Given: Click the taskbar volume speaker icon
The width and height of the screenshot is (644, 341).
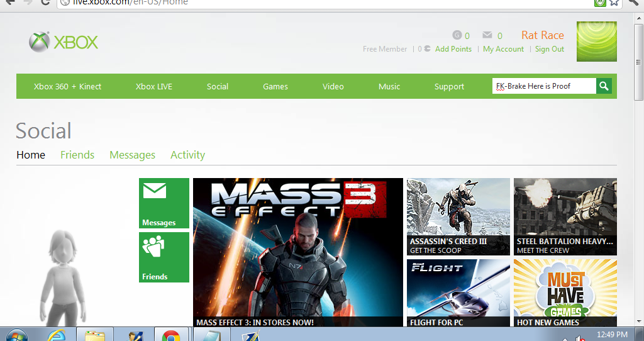Looking at the screenshot, I should click(580, 338).
